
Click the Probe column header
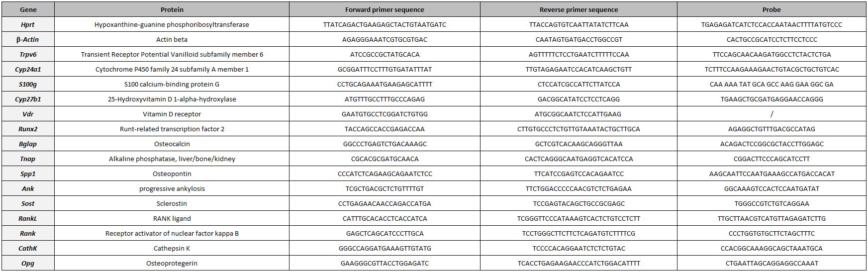pyautogui.click(x=772, y=9)
